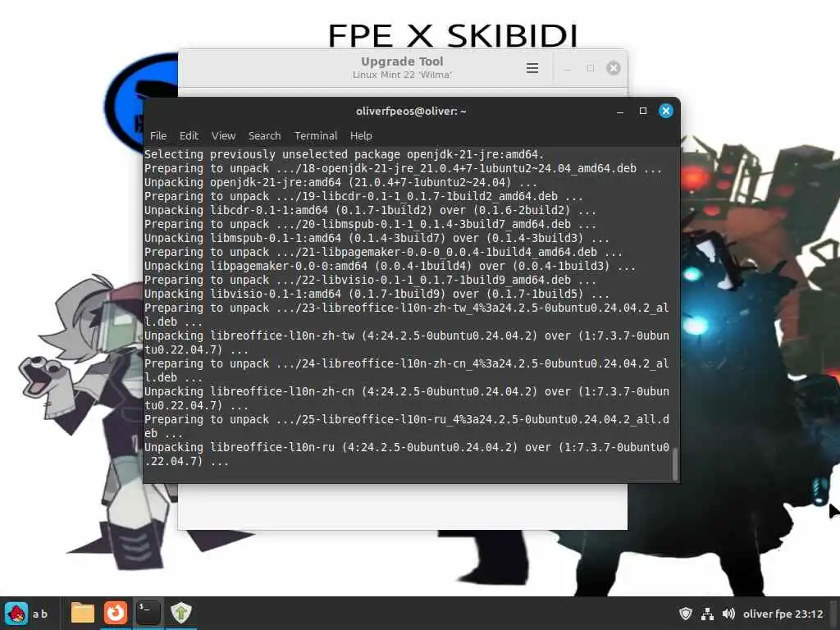840x630 pixels.
Task: Open the terminal File menu
Action: pos(158,136)
